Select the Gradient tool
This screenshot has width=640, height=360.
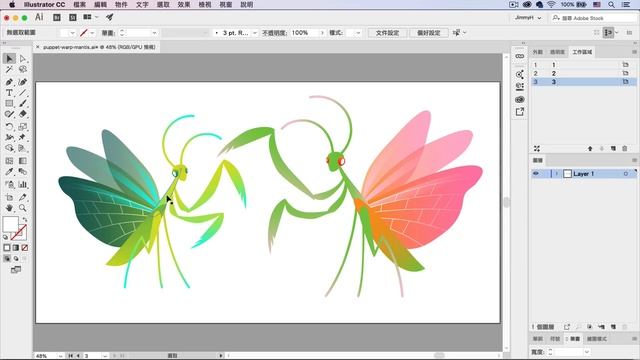(x=23, y=161)
